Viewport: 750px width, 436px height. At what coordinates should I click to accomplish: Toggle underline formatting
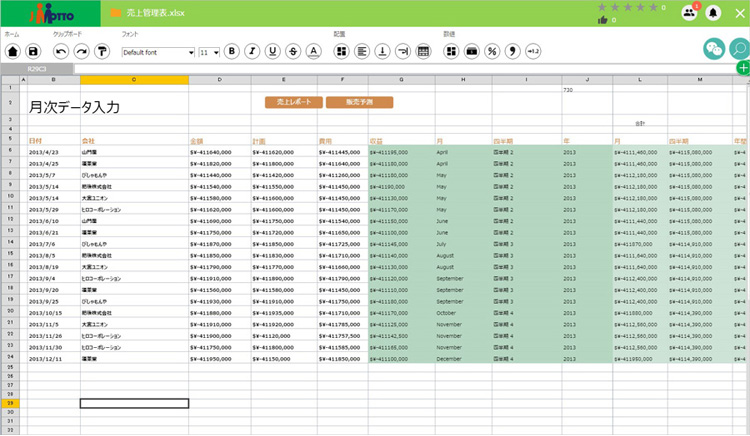[272, 51]
